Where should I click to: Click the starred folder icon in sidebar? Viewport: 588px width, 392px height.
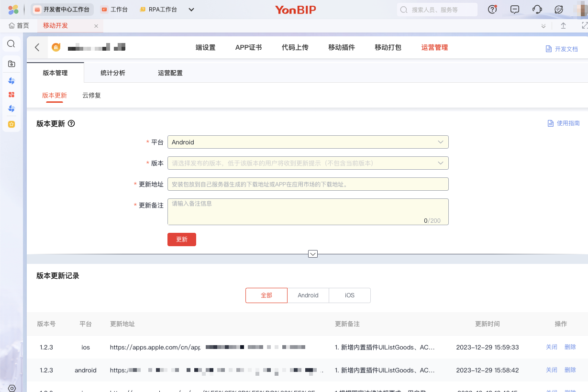[11, 64]
